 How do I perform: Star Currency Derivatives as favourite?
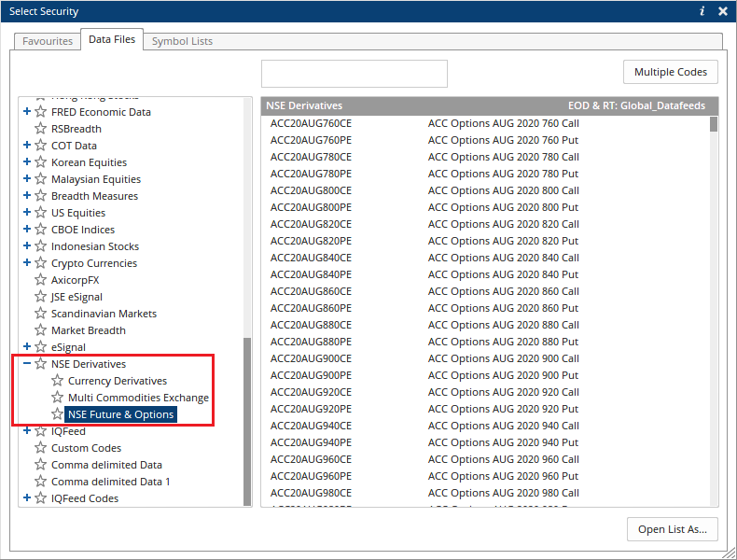(x=57, y=381)
